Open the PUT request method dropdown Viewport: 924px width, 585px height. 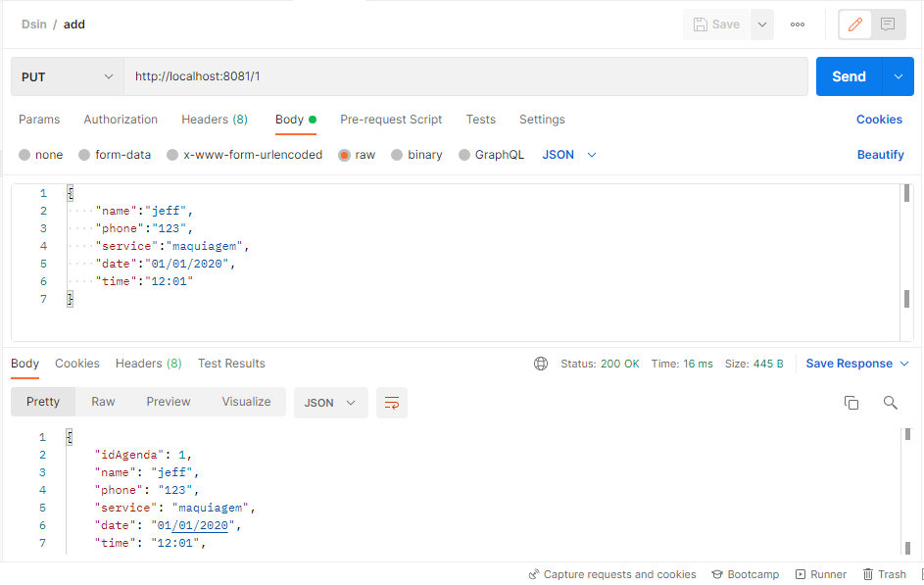(x=66, y=75)
